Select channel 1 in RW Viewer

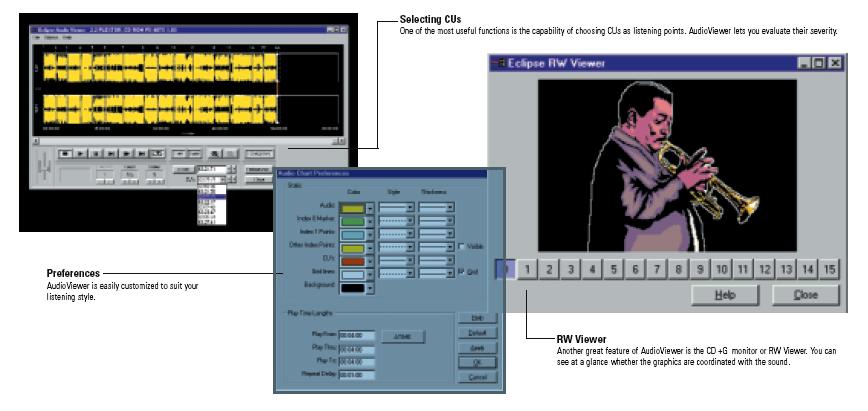[528, 270]
